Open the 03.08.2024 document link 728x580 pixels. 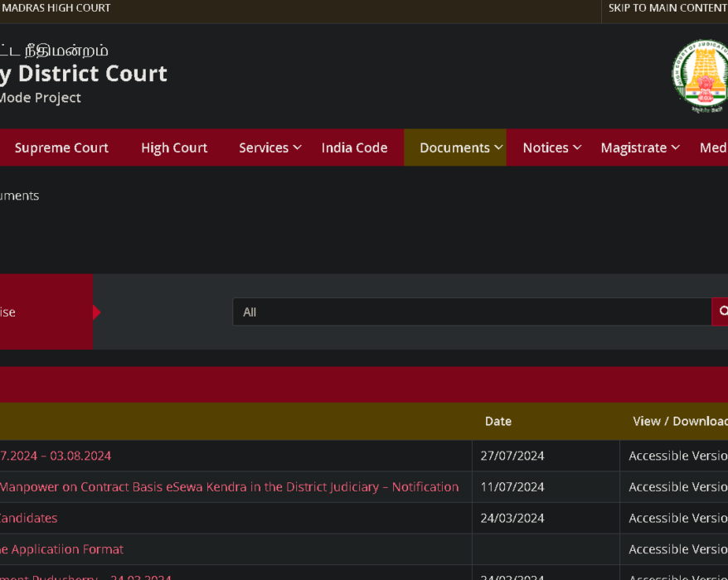[56, 456]
